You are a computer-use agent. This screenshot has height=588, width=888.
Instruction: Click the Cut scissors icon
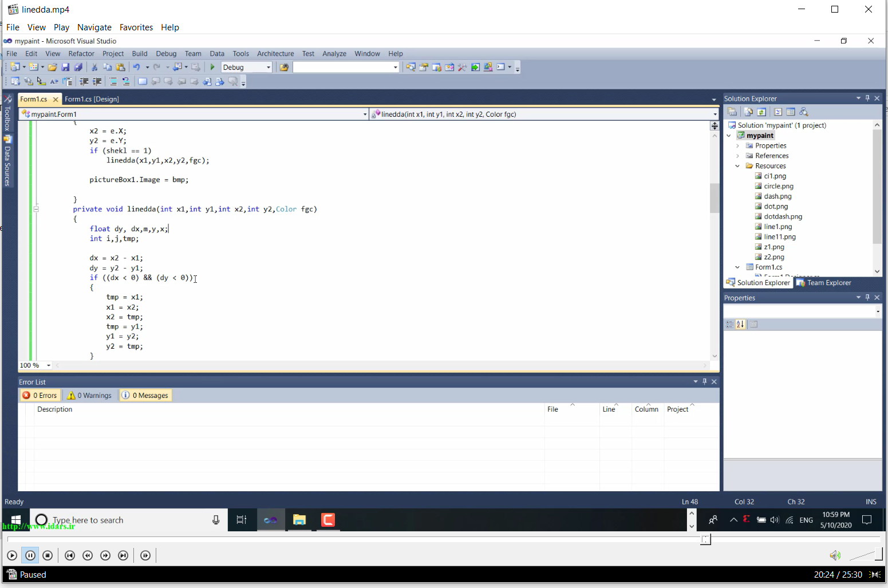pos(94,67)
